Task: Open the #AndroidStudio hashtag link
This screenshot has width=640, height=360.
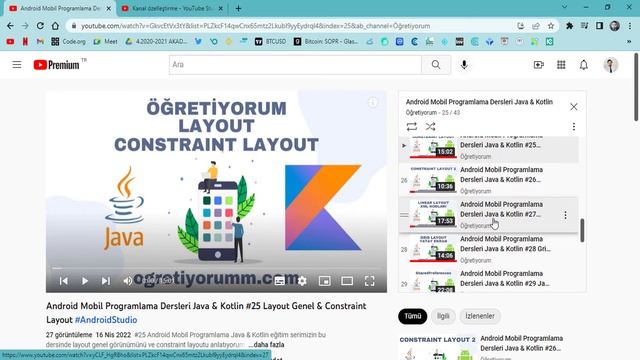Action: click(x=106, y=320)
